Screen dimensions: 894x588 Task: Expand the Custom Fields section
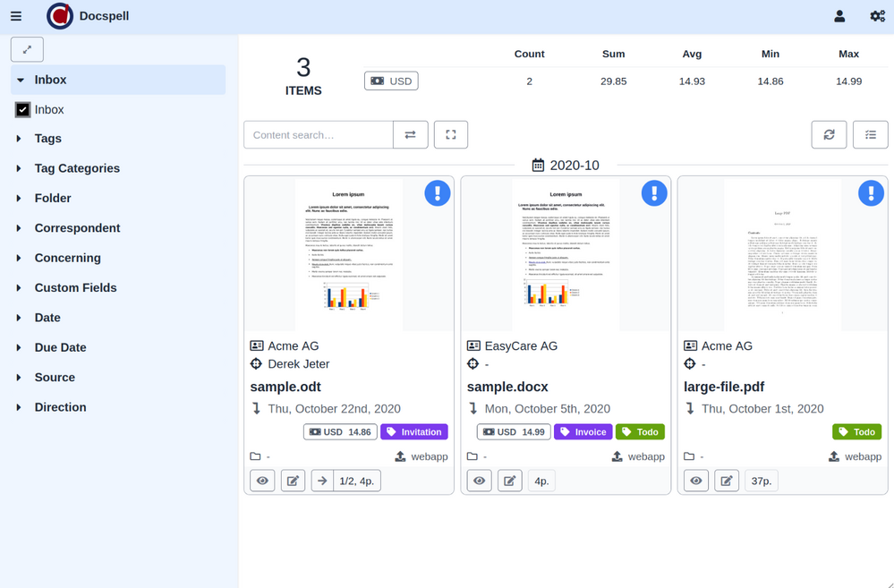(75, 288)
